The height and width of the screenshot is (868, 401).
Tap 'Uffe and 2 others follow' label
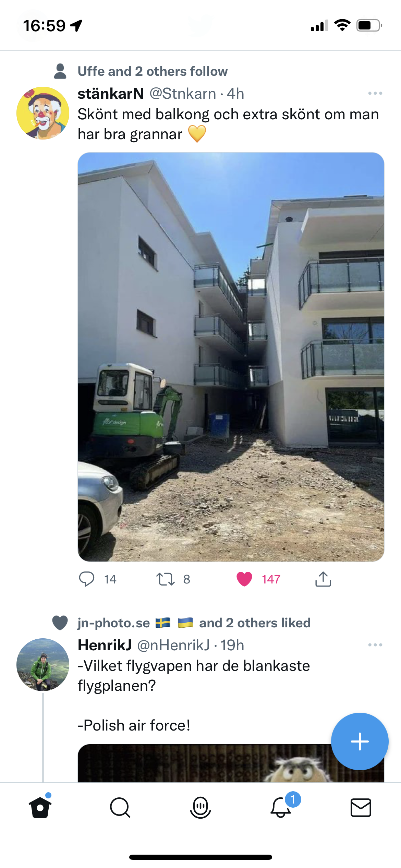coord(153,71)
